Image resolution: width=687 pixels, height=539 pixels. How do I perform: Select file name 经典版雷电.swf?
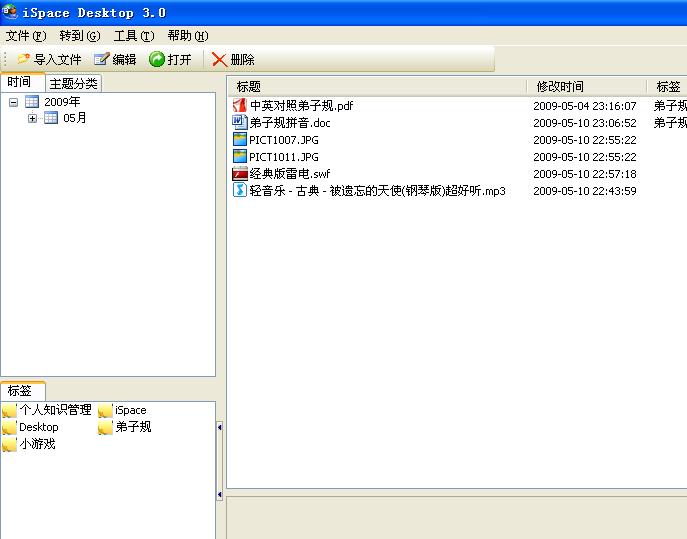pyautogui.click(x=290, y=174)
